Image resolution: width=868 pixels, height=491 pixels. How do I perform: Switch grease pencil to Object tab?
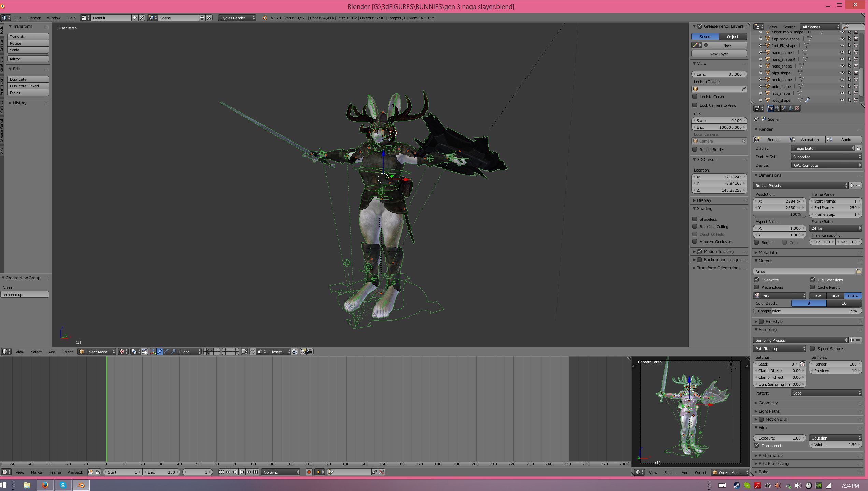click(x=732, y=36)
